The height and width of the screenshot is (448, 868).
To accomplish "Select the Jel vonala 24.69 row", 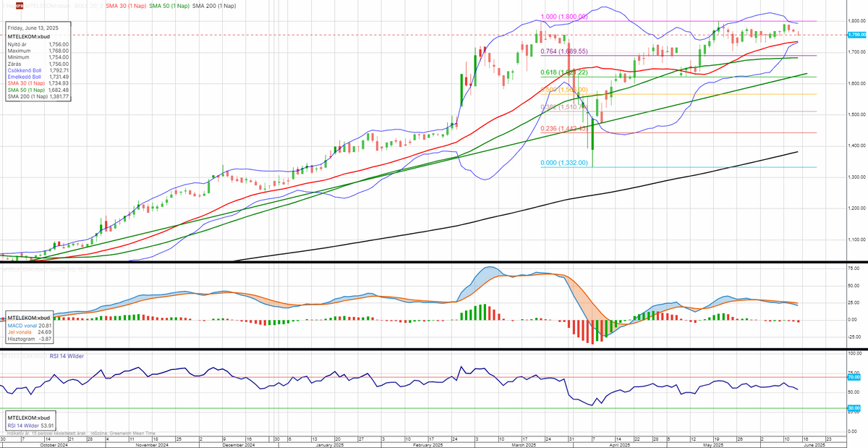I will (29, 331).
